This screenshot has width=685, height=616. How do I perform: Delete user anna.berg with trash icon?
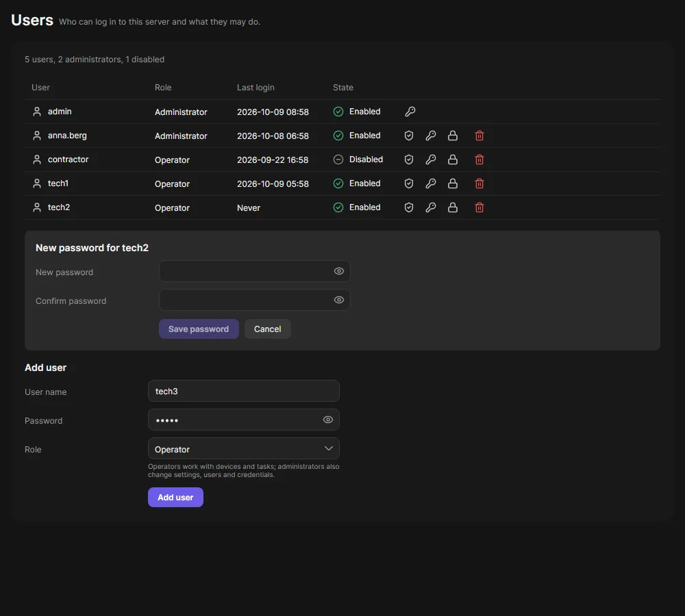click(480, 136)
